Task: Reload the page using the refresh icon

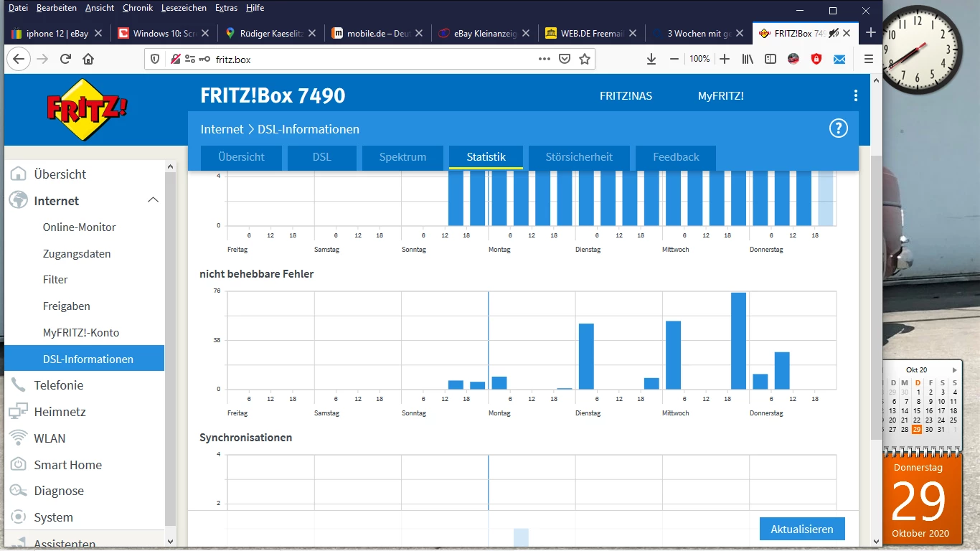Action: pyautogui.click(x=65, y=60)
